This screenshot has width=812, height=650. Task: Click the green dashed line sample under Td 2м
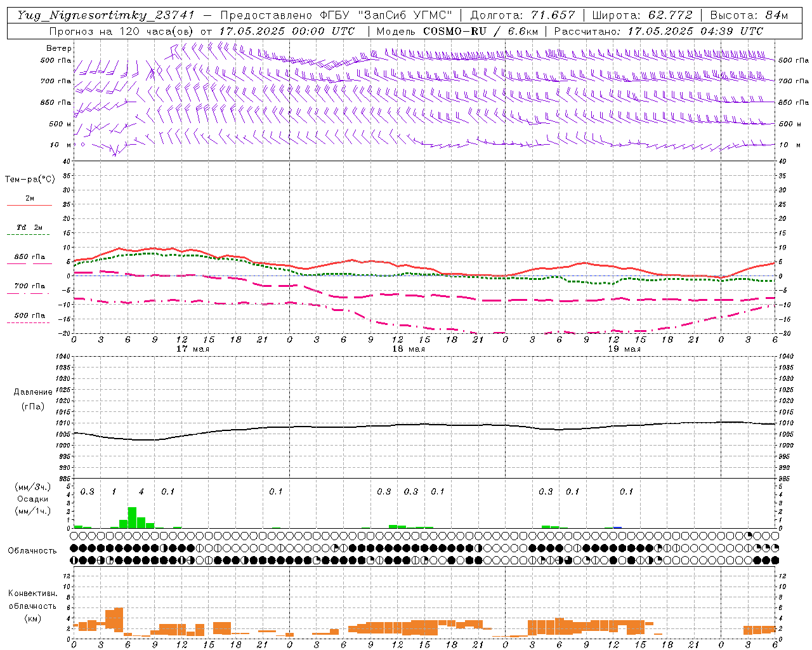pyautogui.click(x=28, y=235)
